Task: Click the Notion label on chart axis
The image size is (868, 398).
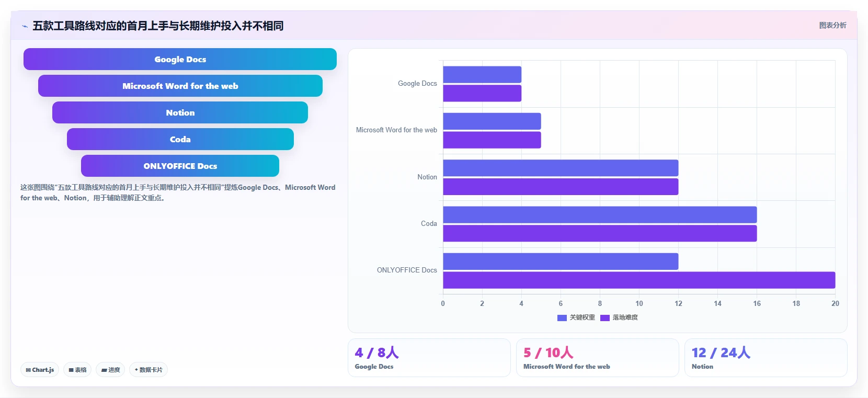Action: (427, 177)
